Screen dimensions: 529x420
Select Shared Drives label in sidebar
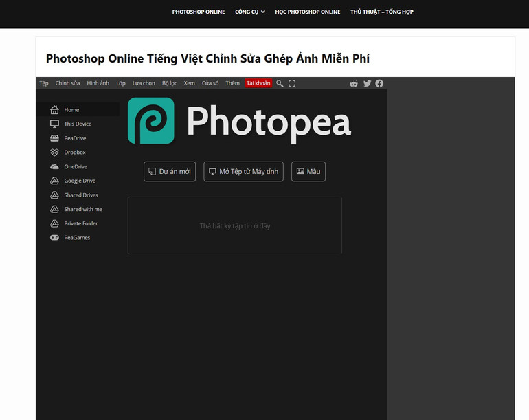coord(81,195)
